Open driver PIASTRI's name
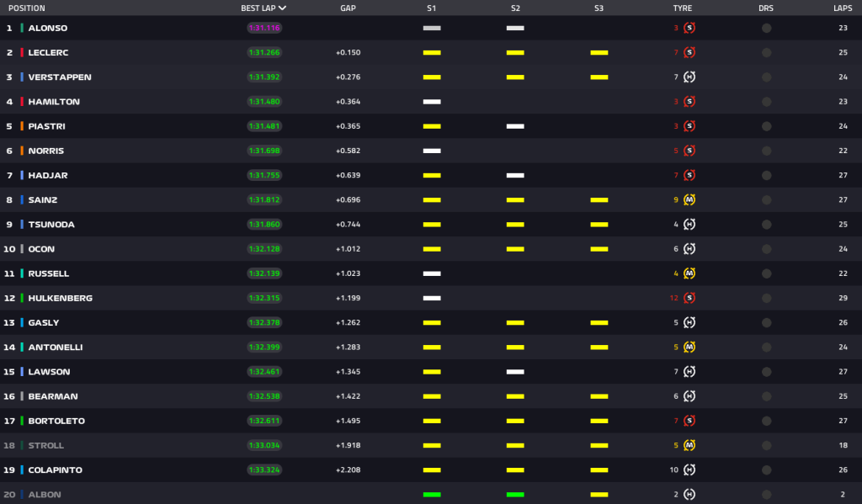Screen dimensions: 862x504 click(47, 126)
